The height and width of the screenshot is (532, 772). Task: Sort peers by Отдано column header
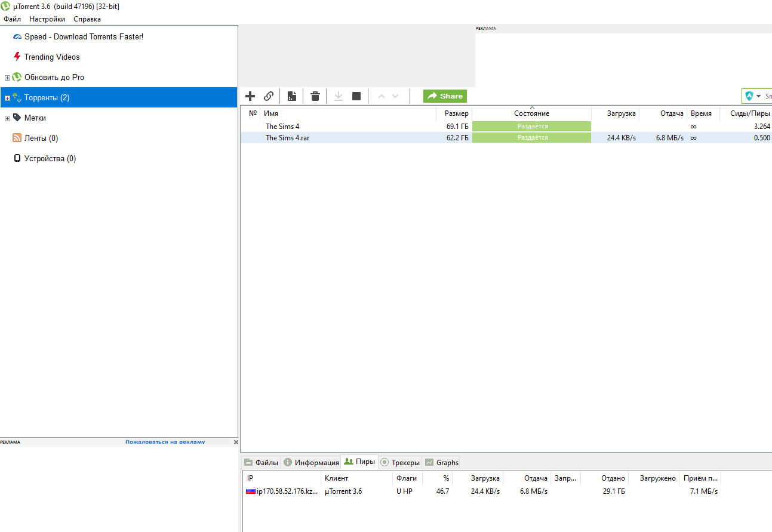tap(604, 478)
